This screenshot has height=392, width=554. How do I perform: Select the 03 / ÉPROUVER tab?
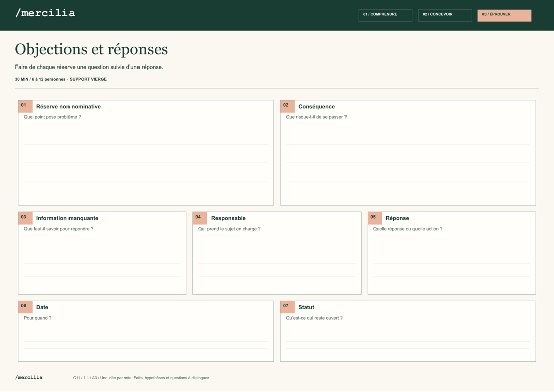click(504, 15)
